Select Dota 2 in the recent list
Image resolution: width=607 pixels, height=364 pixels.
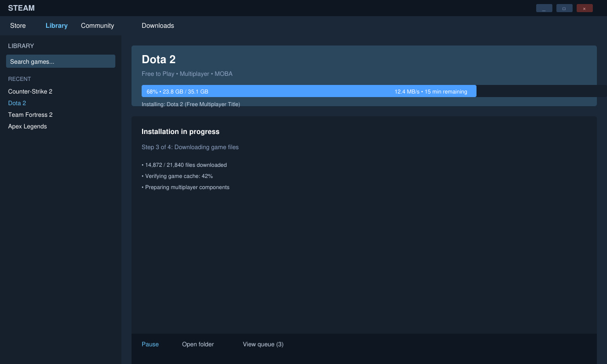click(x=17, y=103)
